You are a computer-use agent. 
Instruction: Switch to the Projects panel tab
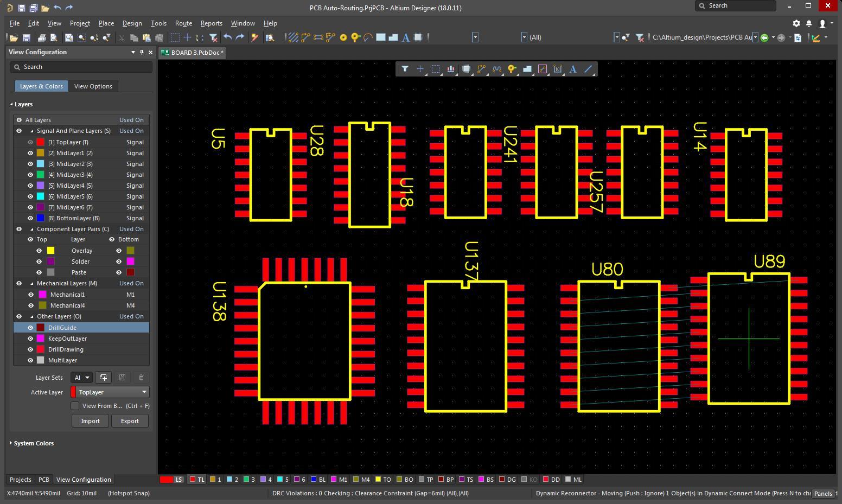point(21,480)
